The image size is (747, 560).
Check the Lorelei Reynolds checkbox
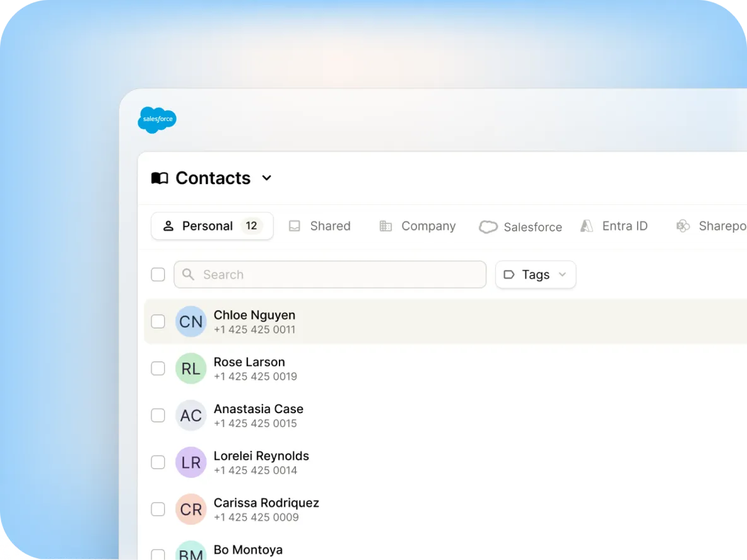158,462
